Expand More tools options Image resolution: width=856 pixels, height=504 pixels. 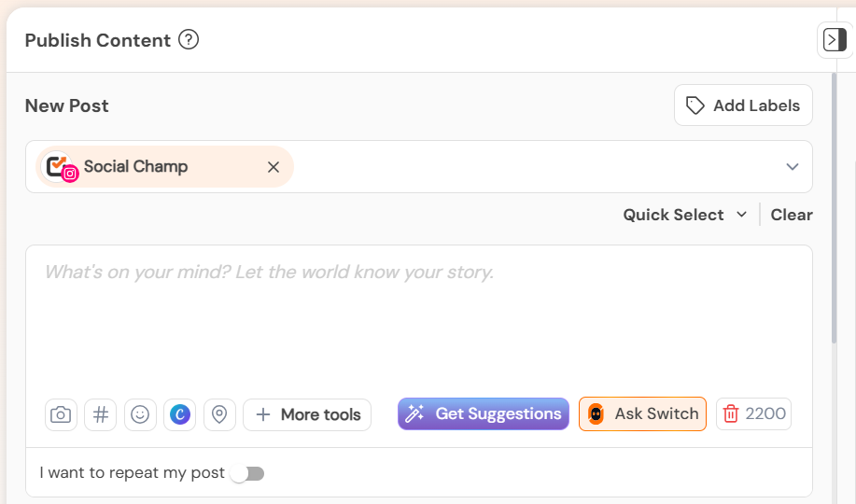[307, 415]
